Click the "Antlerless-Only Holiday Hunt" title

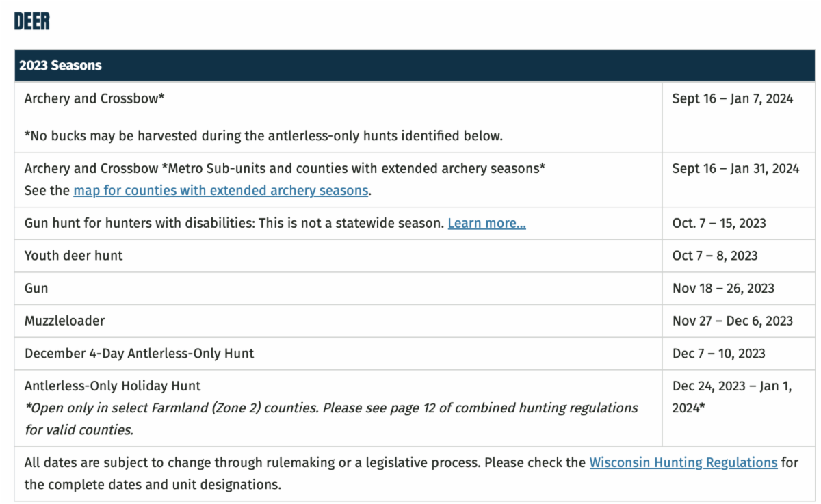click(112, 386)
